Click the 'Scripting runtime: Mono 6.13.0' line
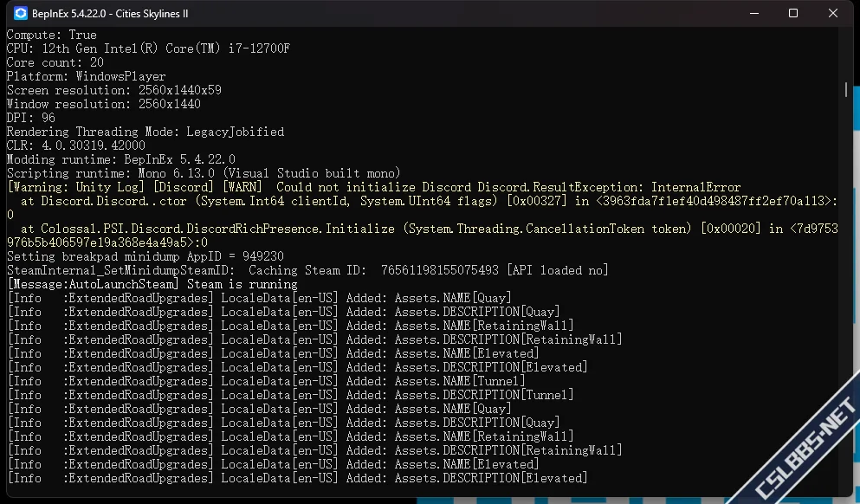Viewport: 860px width, 504px height. pyautogui.click(x=204, y=173)
